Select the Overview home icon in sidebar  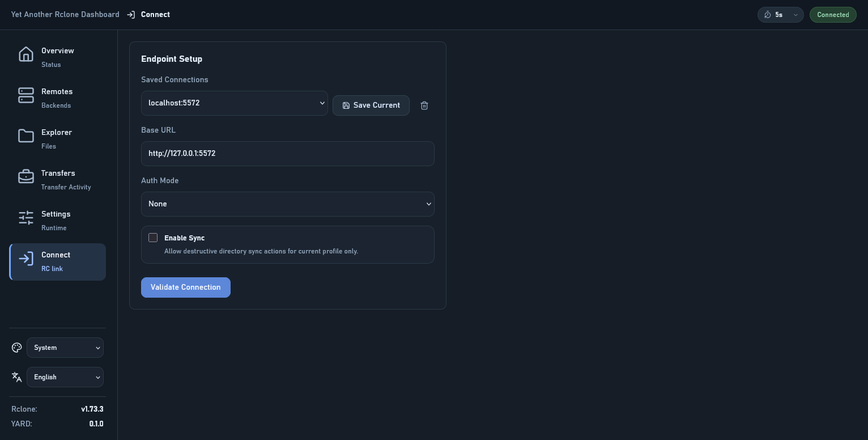click(26, 54)
